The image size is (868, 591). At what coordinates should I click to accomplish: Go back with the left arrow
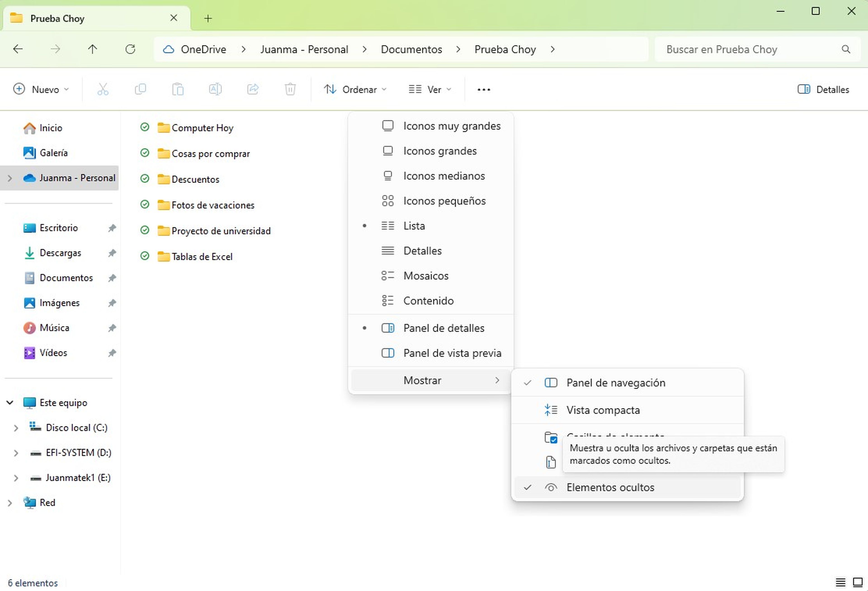point(18,49)
